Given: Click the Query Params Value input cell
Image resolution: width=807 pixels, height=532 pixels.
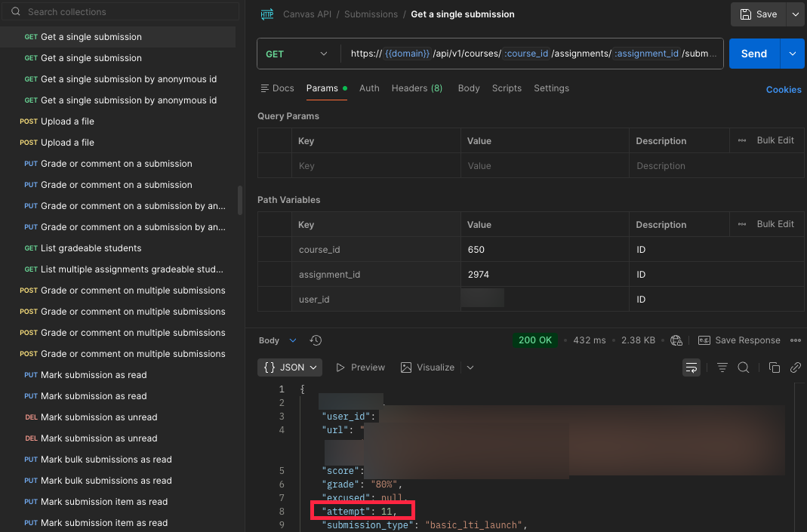Looking at the screenshot, I should [x=545, y=166].
